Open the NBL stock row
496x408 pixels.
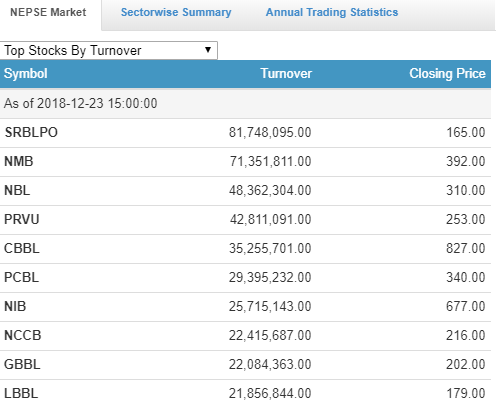(x=245, y=191)
